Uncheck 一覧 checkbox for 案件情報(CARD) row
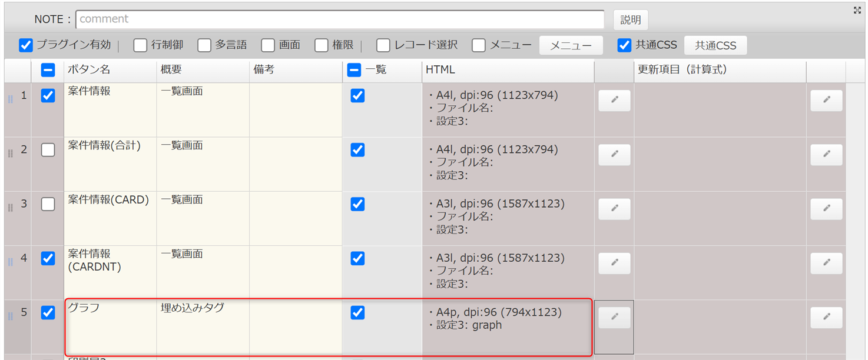This screenshot has width=868, height=360. [x=357, y=204]
